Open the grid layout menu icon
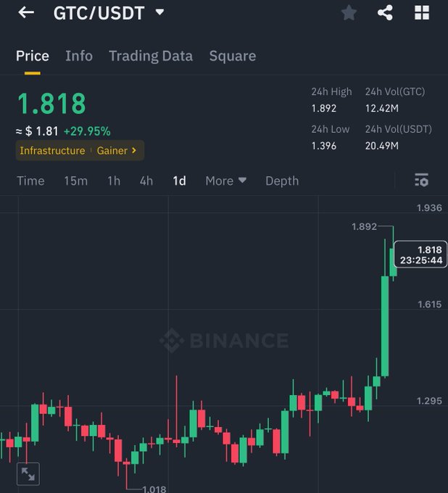The width and height of the screenshot is (448, 493). [x=422, y=12]
